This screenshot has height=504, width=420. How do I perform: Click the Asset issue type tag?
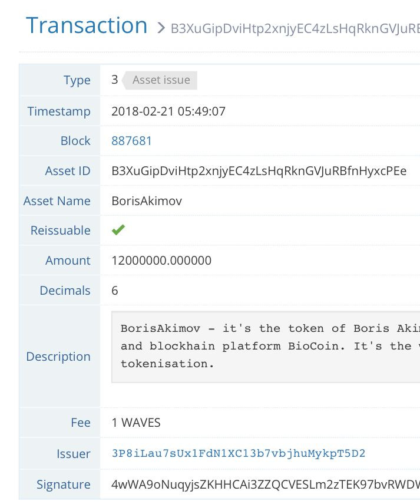click(160, 80)
